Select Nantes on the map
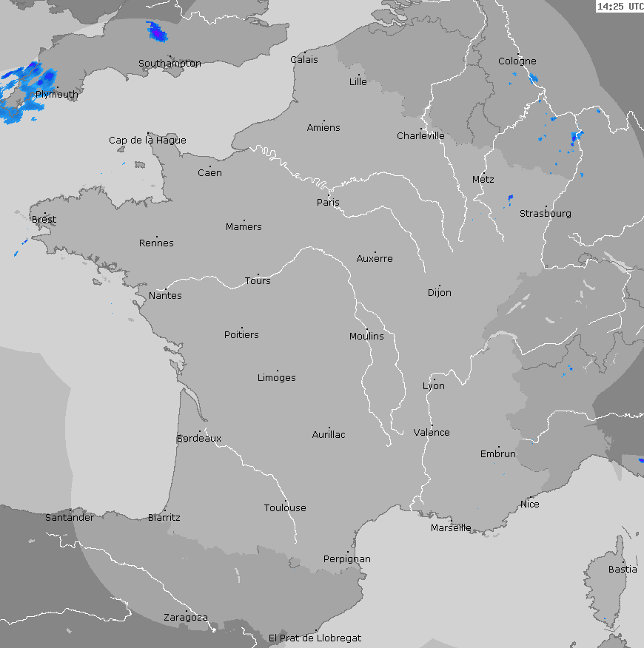Screen dimensions: 644x648 165,296
